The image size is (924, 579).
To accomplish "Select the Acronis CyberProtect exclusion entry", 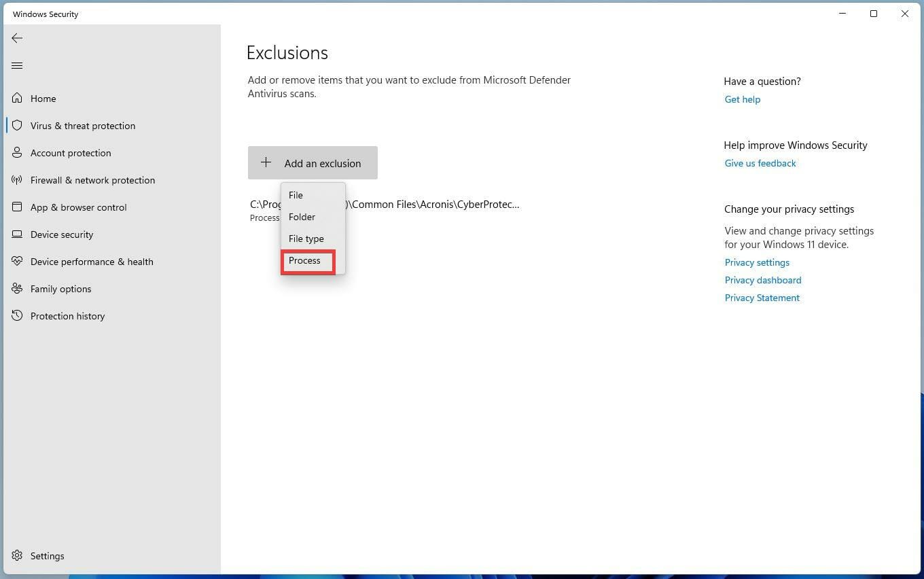I will [385, 210].
